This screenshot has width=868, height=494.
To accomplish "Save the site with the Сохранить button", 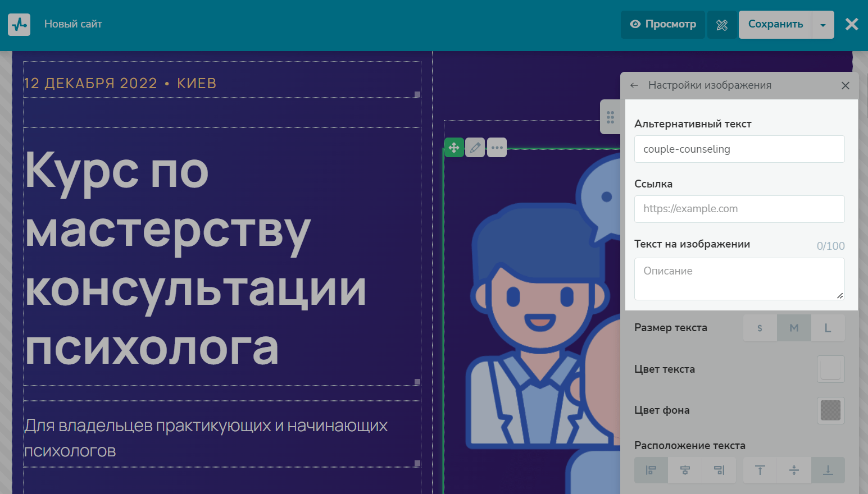I will point(775,25).
